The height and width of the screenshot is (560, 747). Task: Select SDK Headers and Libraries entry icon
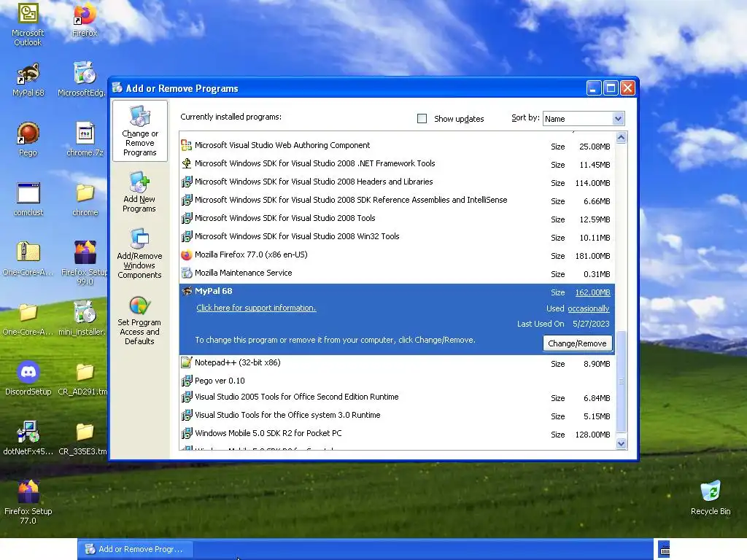click(x=186, y=182)
